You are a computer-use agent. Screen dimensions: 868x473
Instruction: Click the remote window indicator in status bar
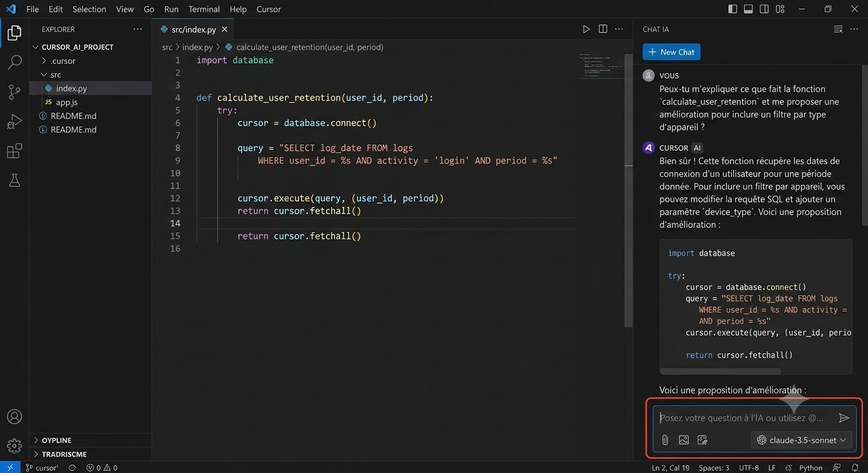[10, 468]
